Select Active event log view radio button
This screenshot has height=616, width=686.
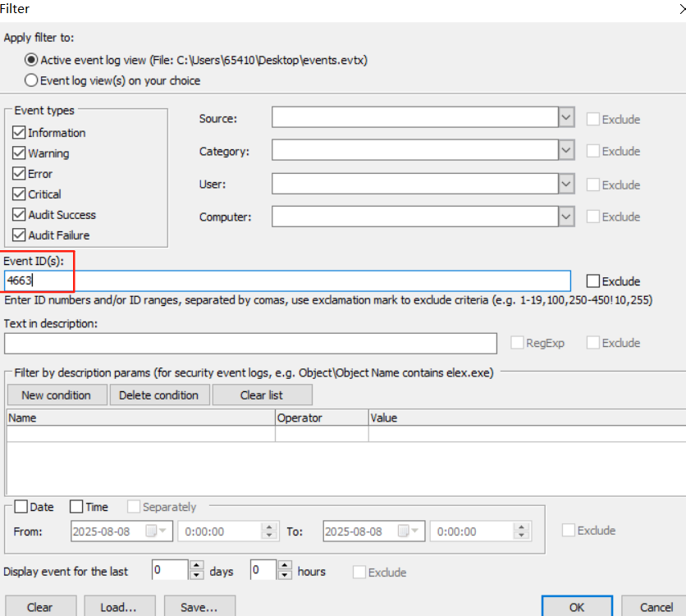point(32,60)
